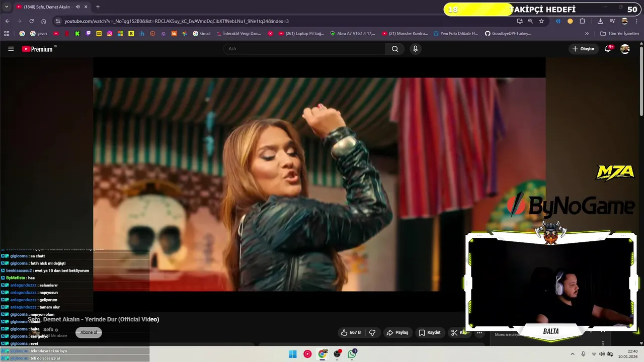Open GoodbyeDPI-Turkey GitHub bookmark
The image size is (644, 362).
(508, 34)
